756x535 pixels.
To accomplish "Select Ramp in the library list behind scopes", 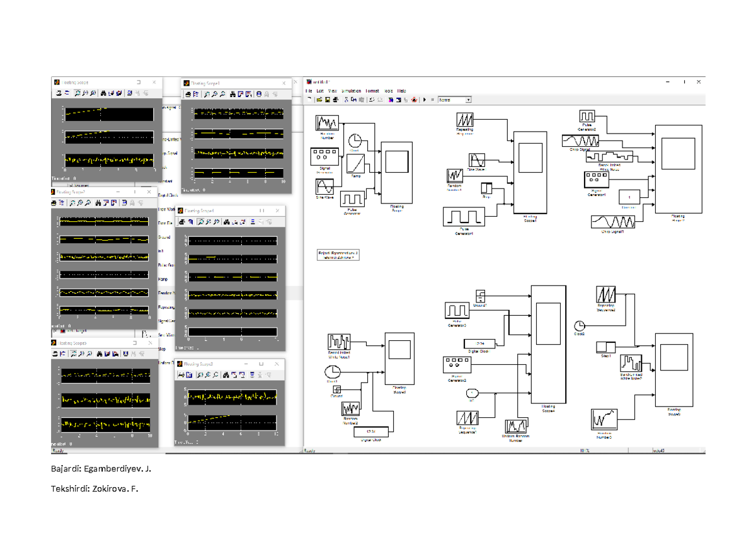I will 163,279.
